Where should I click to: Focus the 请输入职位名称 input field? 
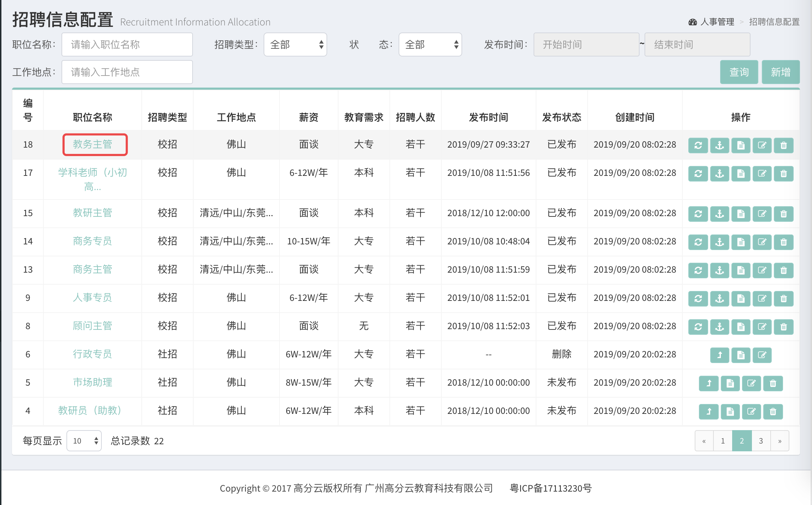[x=127, y=44]
